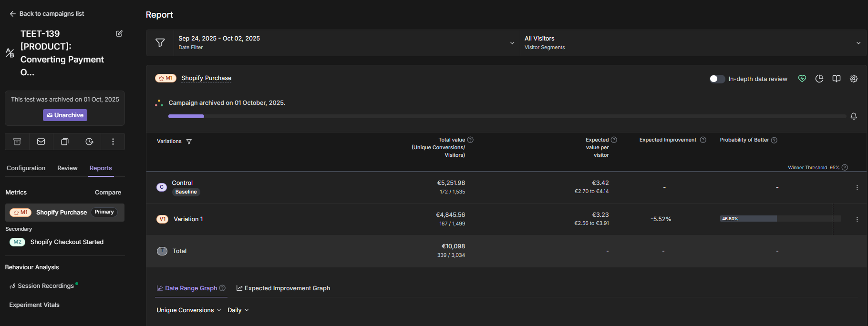Click the M1 badge in the report header
868x326 pixels.
click(x=165, y=78)
